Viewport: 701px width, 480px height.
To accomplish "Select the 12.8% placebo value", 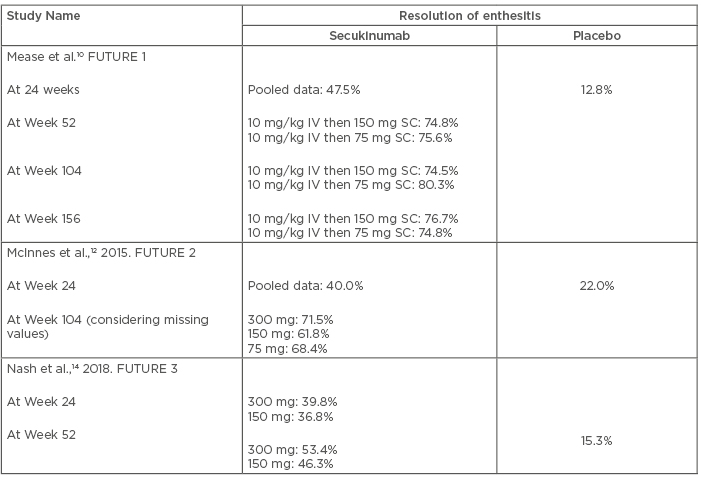I will [596, 90].
